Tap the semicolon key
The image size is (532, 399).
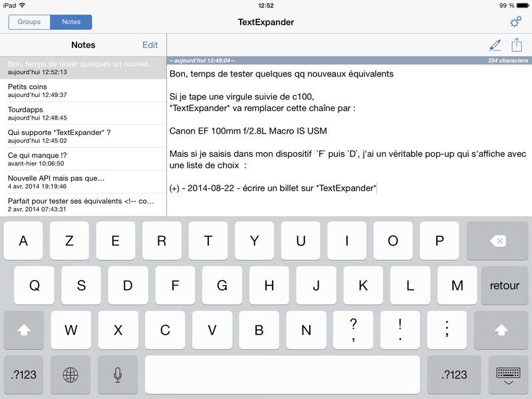(447, 330)
